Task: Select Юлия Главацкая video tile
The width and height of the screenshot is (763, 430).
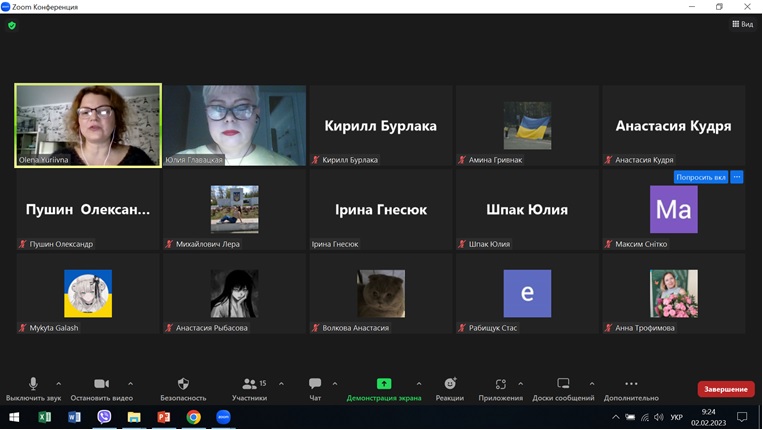Action: click(x=235, y=125)
